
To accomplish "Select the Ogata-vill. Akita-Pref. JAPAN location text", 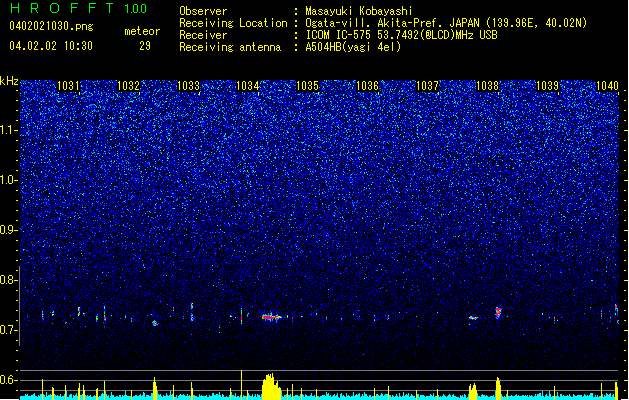I will tap(446, 23).
